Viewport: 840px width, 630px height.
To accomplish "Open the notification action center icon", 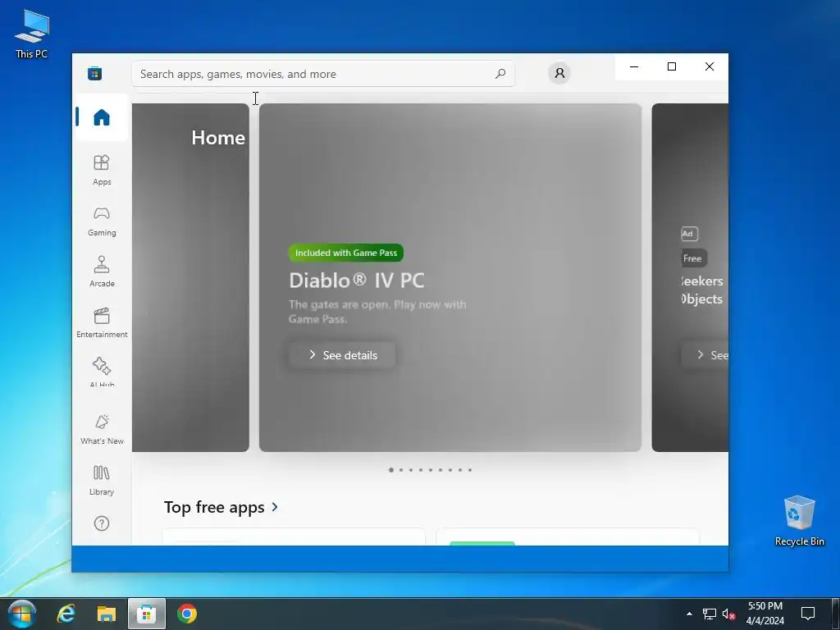I will point(808,614).
